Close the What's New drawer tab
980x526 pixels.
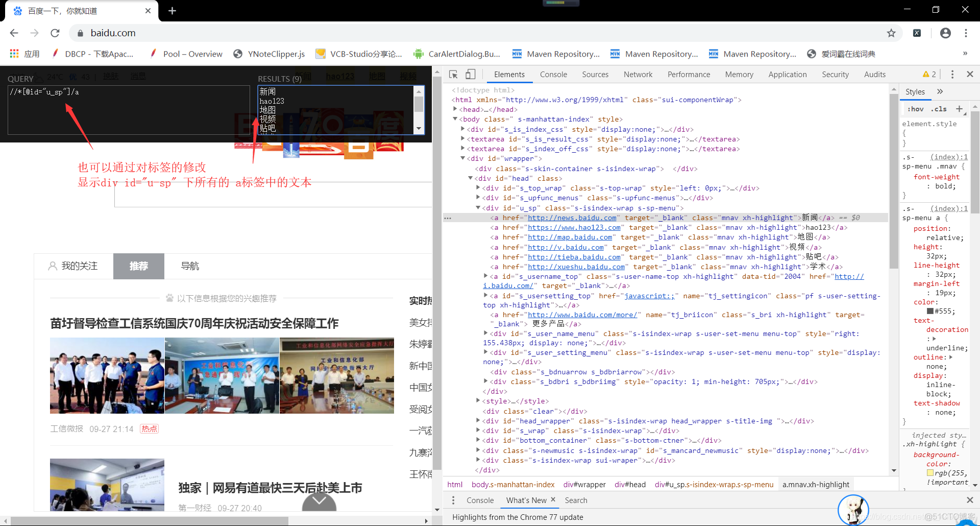point(553,500)
